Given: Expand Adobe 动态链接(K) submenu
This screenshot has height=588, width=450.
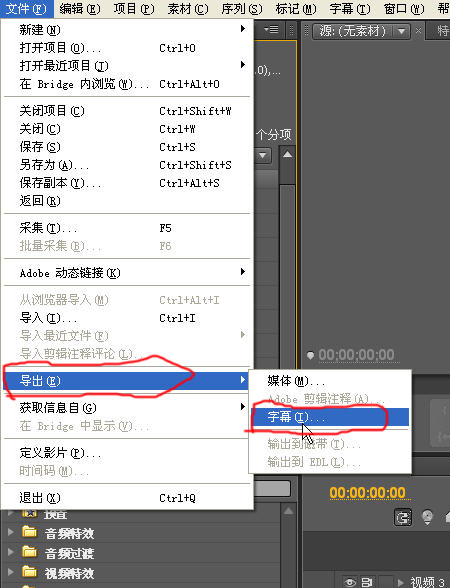Looking at the screenshot, I should [x=127, y=273].
